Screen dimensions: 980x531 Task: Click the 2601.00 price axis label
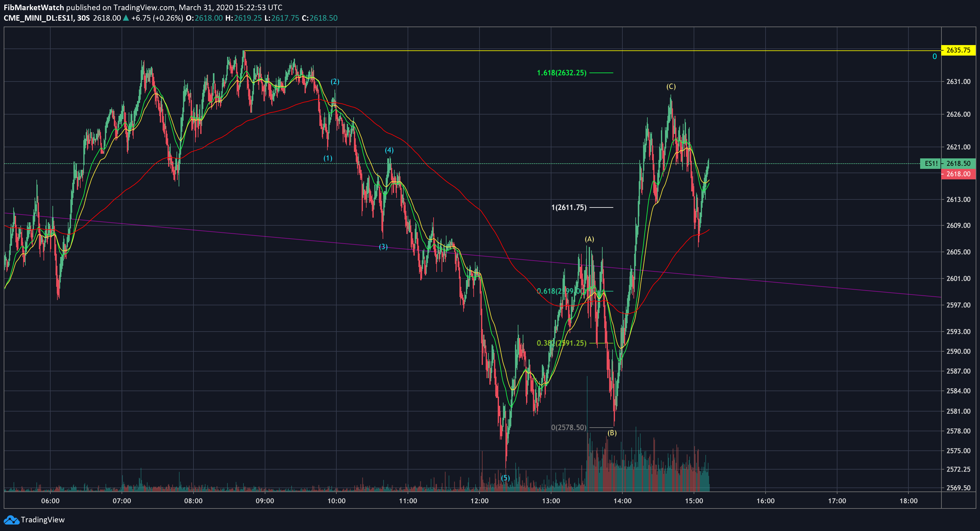click(958, 278)
